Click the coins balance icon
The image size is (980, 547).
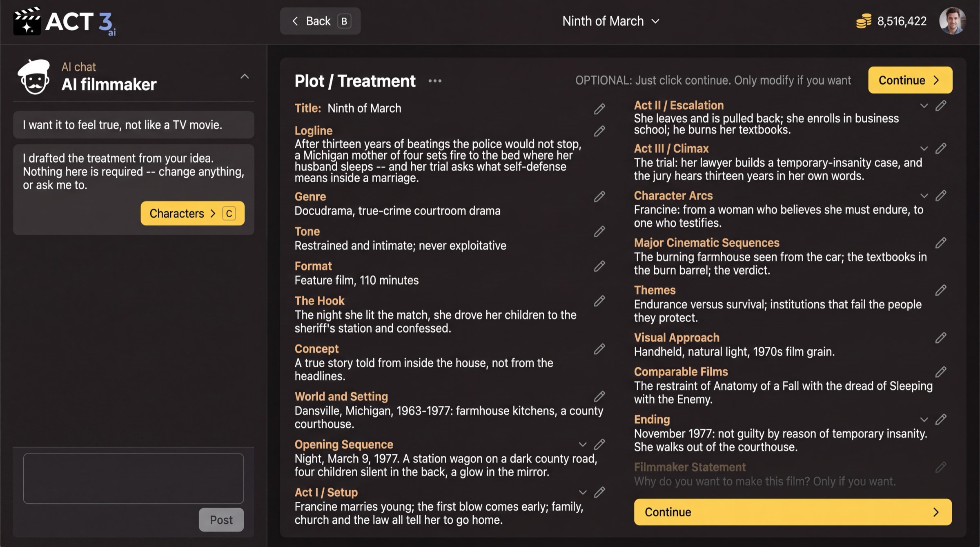click(x=864, y=21)
